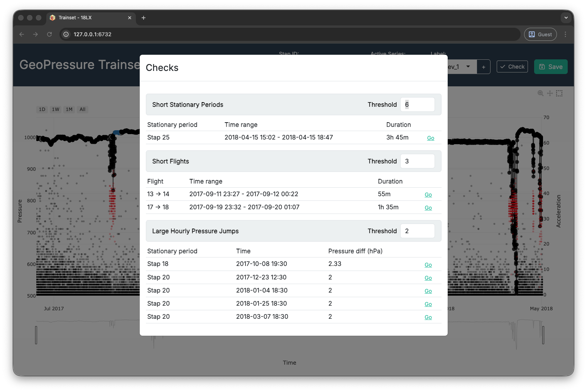Reload the page with the browser refresh icon

[x=49, y=34]
